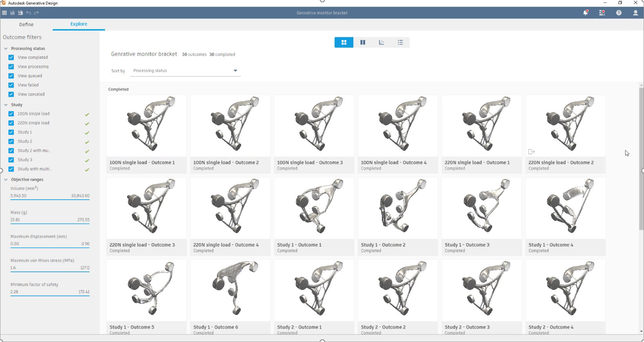Toggle View canceled checkbox
This screenshot has height=342, width=644.
point(11,94)
